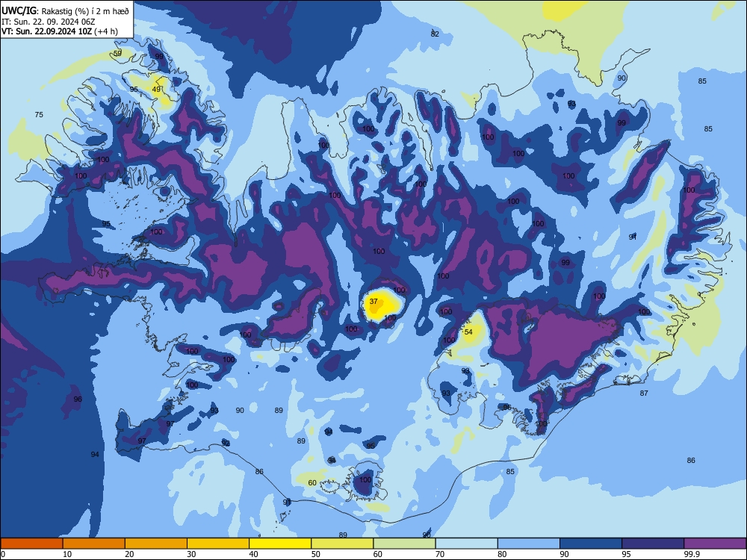747x560 pixels.
Task: Select the 20–30 legend color block
Action: (156, 544)
